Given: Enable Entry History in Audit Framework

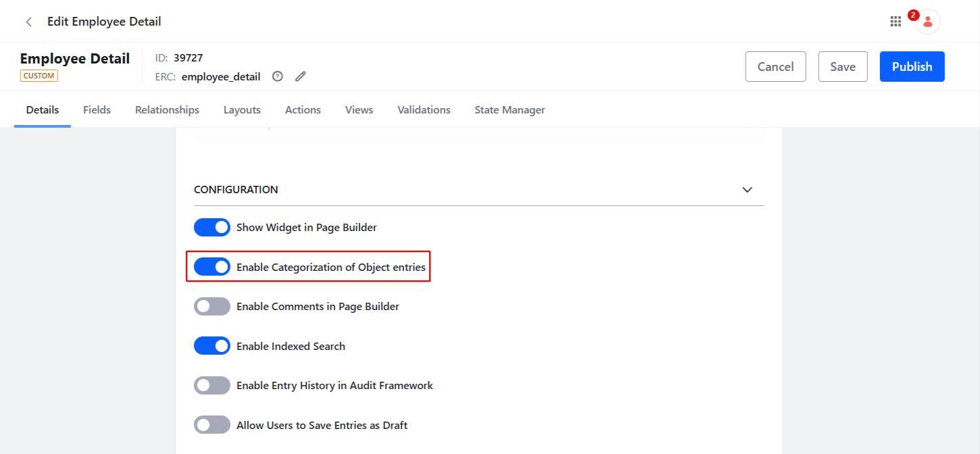Looking at the screenshot, I should click(212, 386).
